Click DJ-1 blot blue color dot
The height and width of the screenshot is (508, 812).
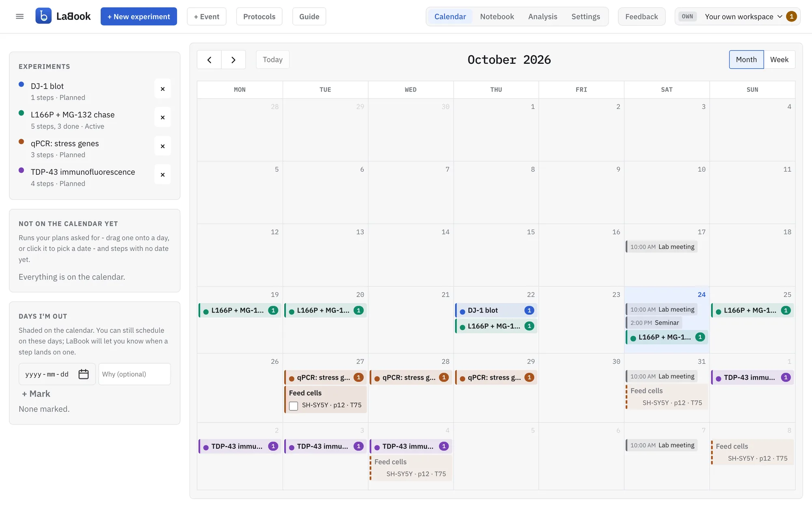point(22,85)
